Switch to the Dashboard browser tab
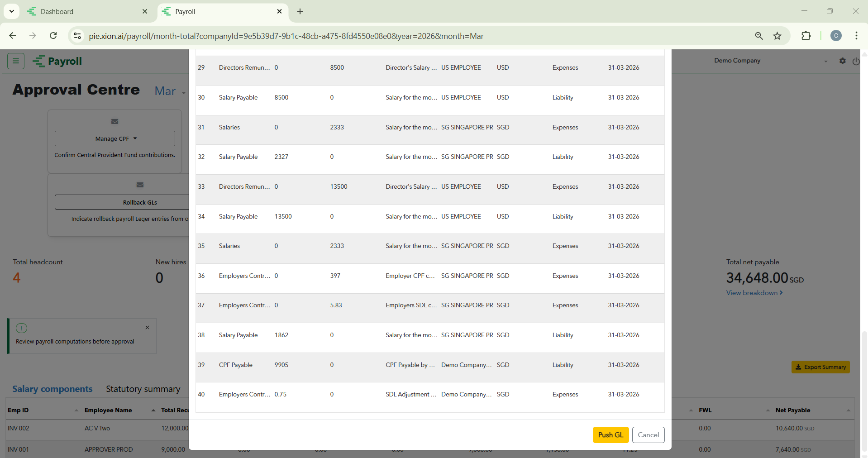This screenshot has height=458, width=868. [86, 12]
